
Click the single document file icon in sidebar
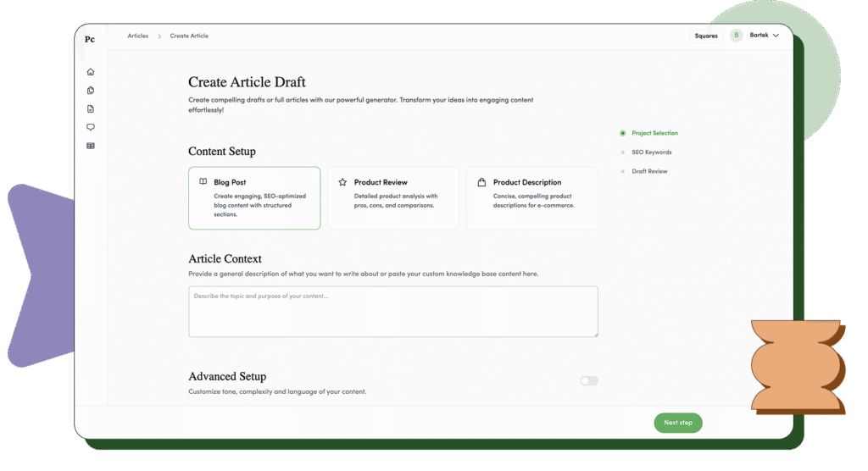tap(91, 108)
